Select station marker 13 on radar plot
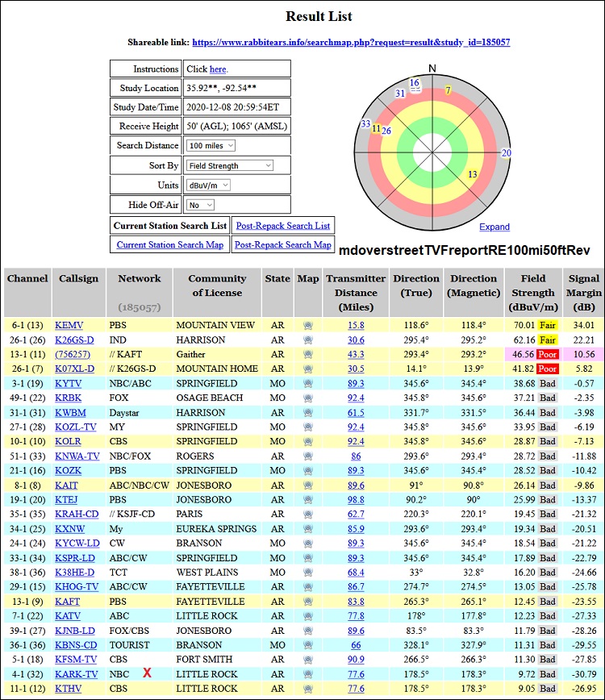Screen dimensions: 605x700 coord(473,174)
